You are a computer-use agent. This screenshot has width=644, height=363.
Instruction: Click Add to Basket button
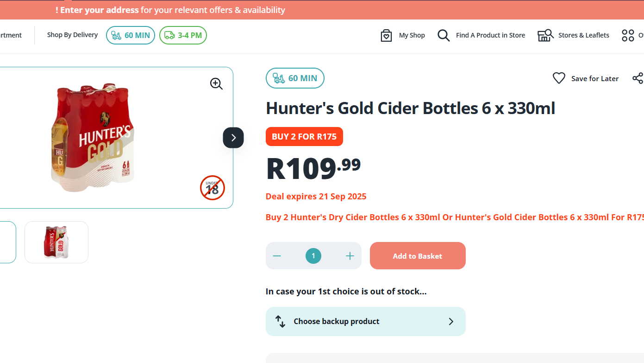(x=417, y=256)
